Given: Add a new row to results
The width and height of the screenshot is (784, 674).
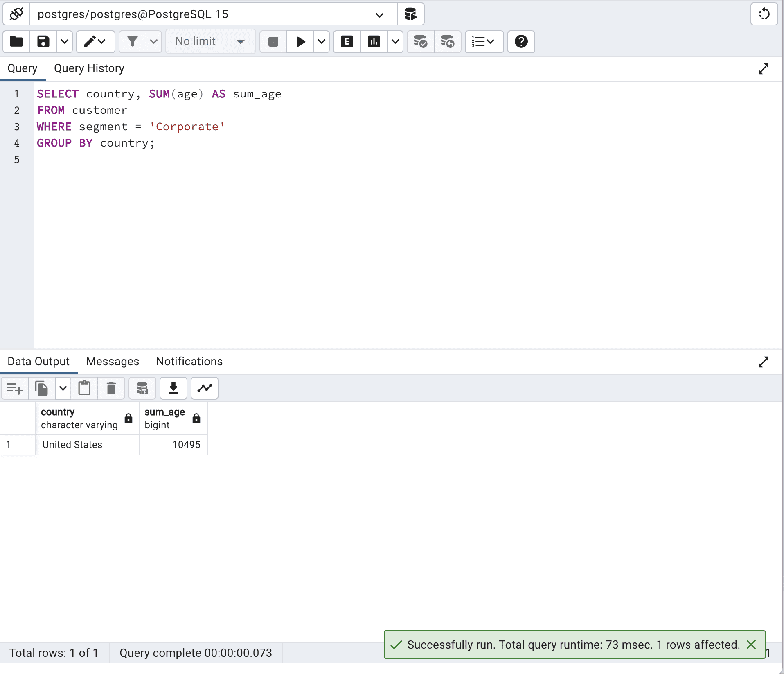Looking at the screenshot, I should pos(14,388).
